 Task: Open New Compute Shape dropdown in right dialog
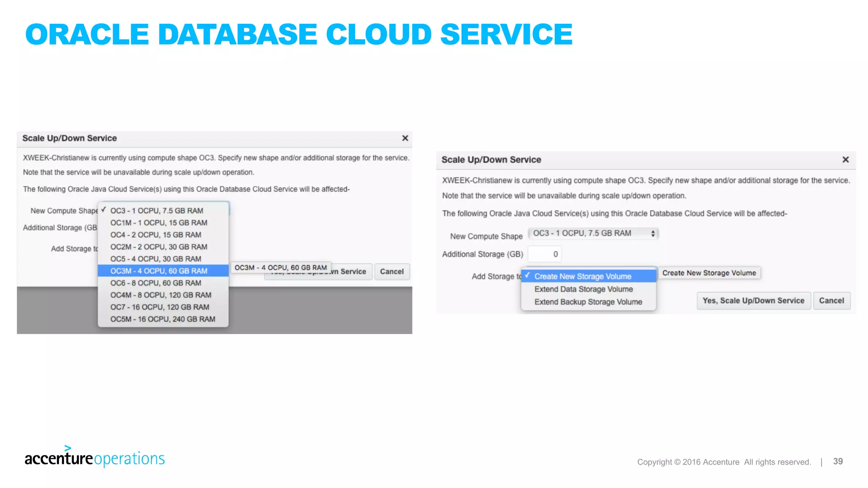(593, 233)
